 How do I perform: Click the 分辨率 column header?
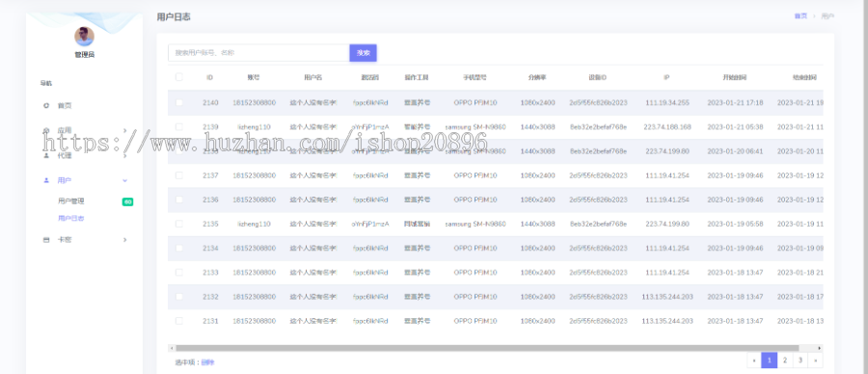coord(537,77)
